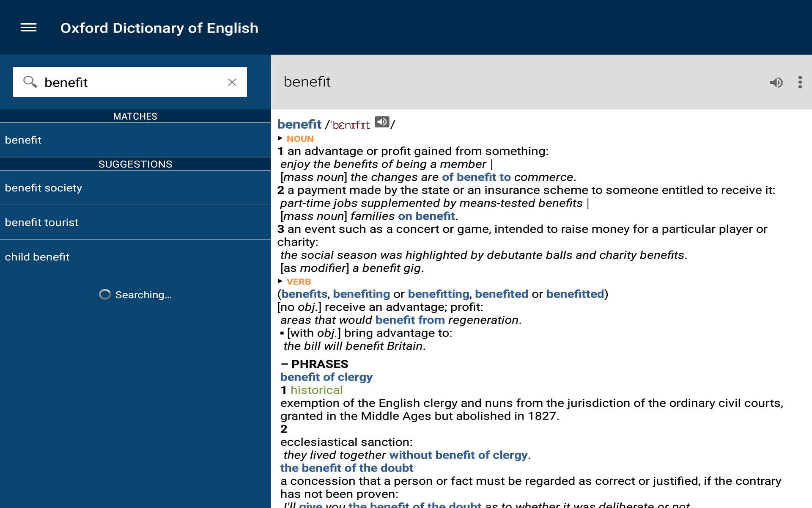This screenshot has width=812, height=508.
Task: Open the 'benefitted' verb form link
Action: pyautogui.click(x=575, y=294)
